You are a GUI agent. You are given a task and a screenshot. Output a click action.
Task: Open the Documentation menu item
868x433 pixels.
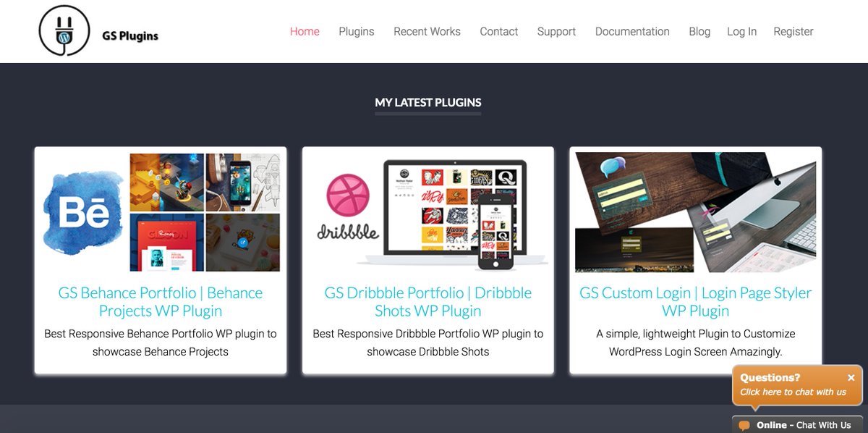click(632, 32)
